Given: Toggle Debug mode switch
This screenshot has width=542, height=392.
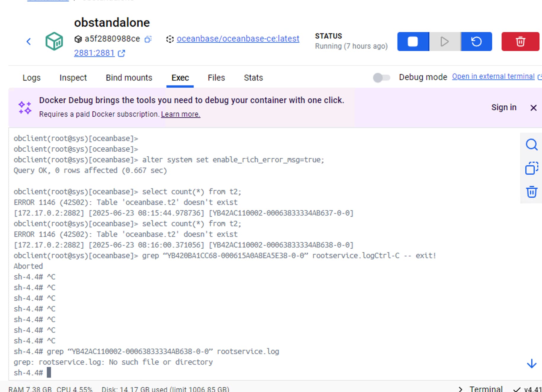Looking at the screenshot, I should [x=381, y=78].
